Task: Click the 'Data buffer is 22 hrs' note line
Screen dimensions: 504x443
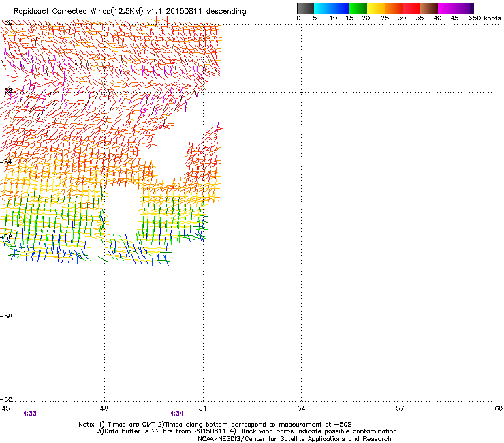Action: (247, 431)
